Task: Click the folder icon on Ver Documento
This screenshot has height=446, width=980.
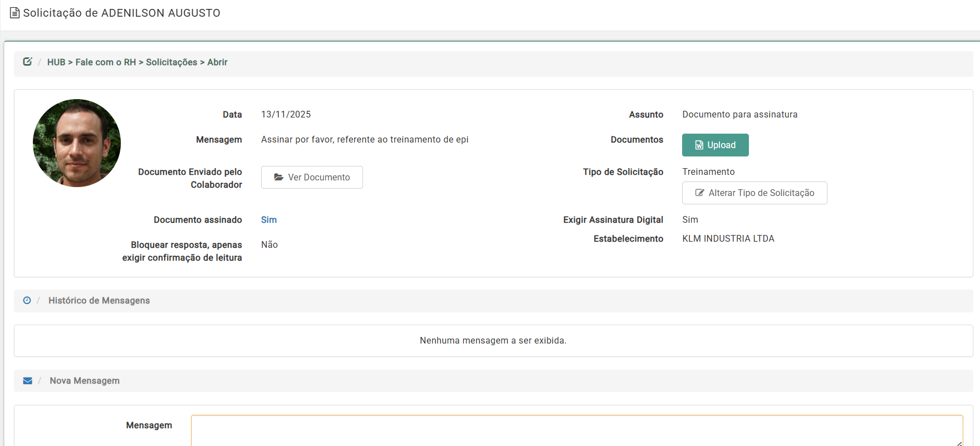Action: 278,177
